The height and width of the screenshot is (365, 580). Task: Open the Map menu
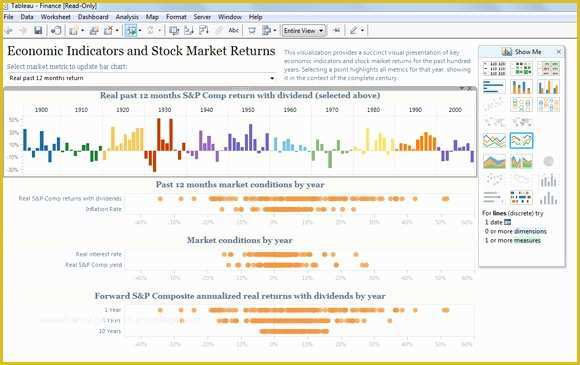click(x=152, y=17)
